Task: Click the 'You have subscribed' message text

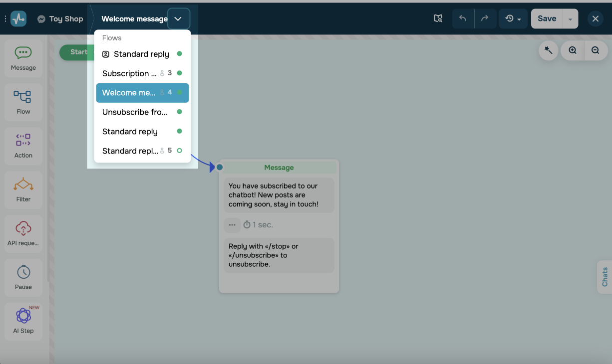Action: (279, 195)
